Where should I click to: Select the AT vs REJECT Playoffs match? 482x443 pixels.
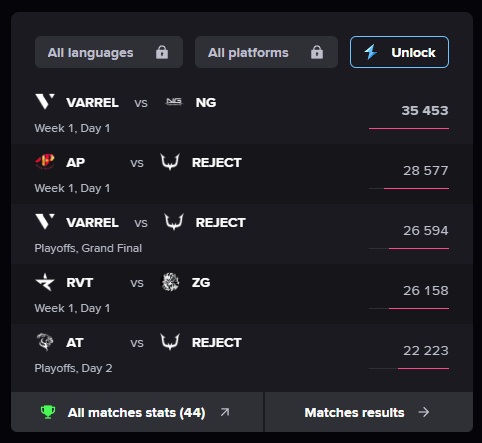point(242,355)
